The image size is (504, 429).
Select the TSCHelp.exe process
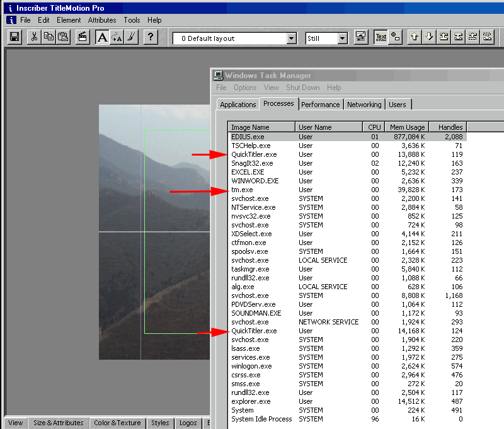pos(347,146)
